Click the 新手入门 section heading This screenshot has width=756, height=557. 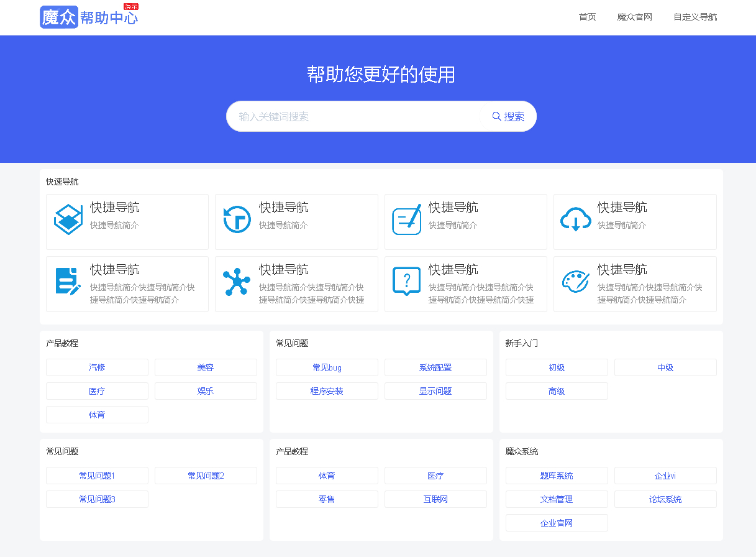click(x=522, y=343)
